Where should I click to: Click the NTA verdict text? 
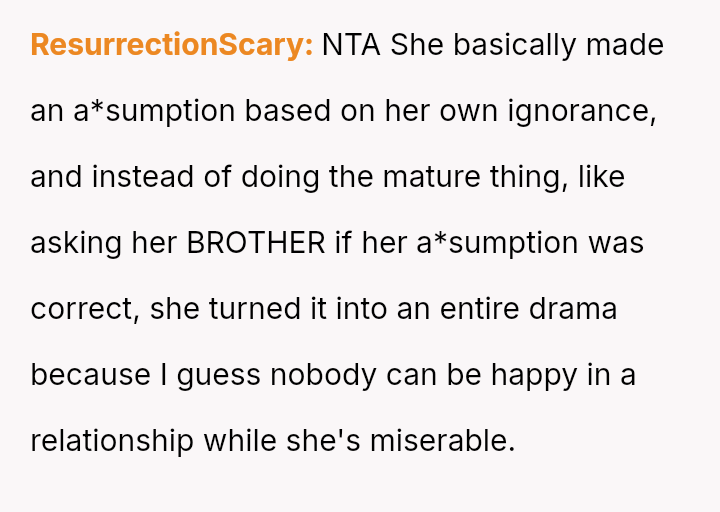[x=351, y=45]
